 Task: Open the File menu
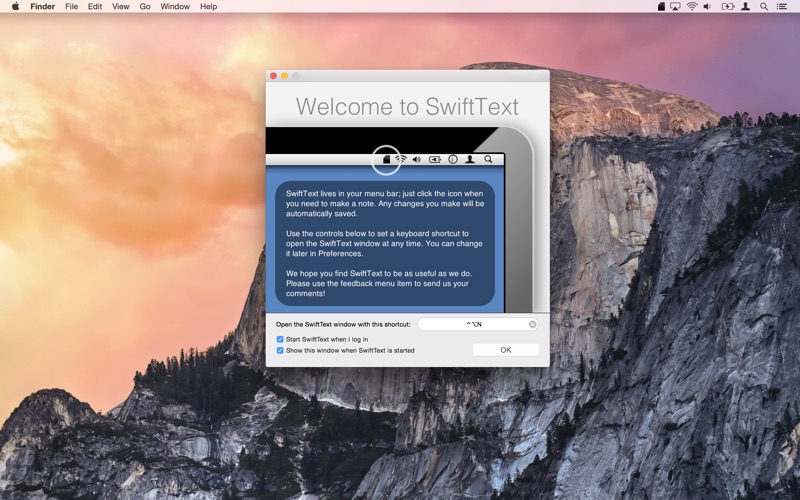[71, 7]
